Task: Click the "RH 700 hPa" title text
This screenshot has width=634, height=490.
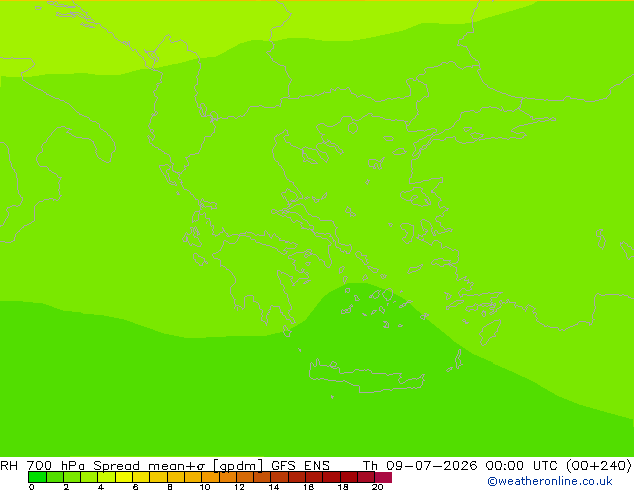Action: 42,465
